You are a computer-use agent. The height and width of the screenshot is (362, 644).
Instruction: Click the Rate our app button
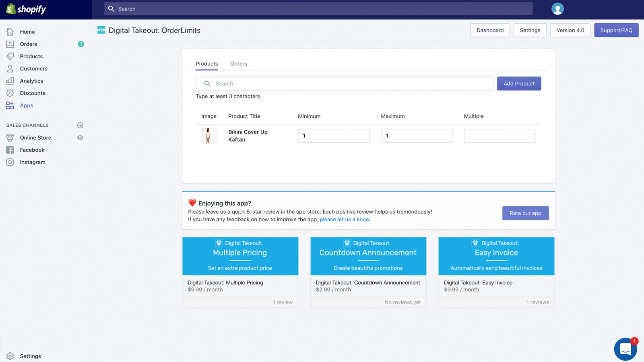coord(525,213)
